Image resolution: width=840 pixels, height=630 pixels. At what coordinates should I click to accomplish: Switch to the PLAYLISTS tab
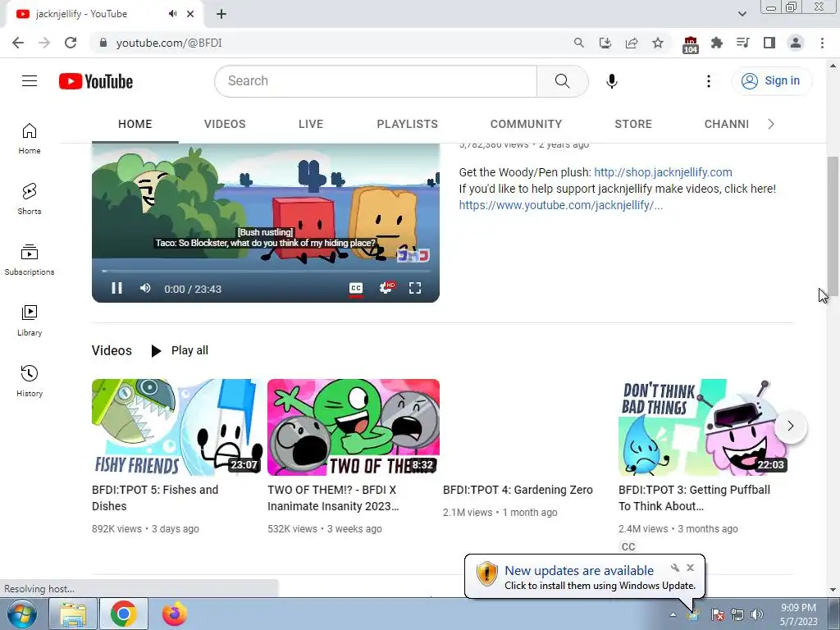(x=407, y=125)
